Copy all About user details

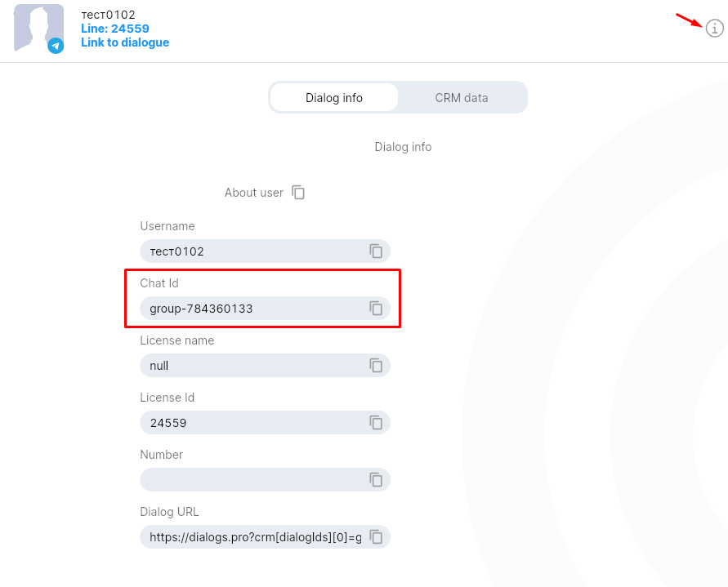pyautogui.click(x=299, y=193)
